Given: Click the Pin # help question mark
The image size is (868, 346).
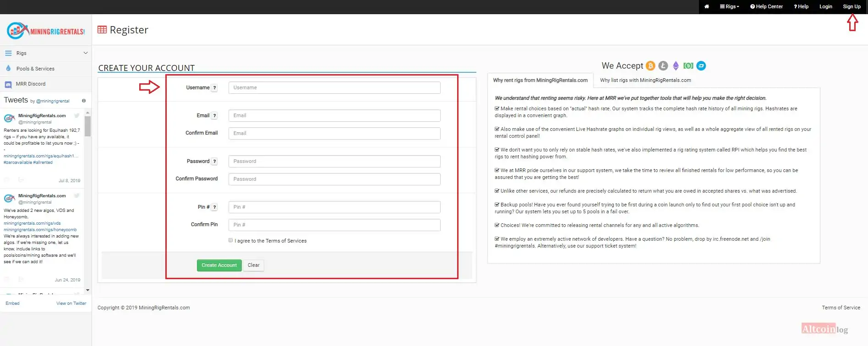Looking at the screenshot, I should (x=214, y=207).
